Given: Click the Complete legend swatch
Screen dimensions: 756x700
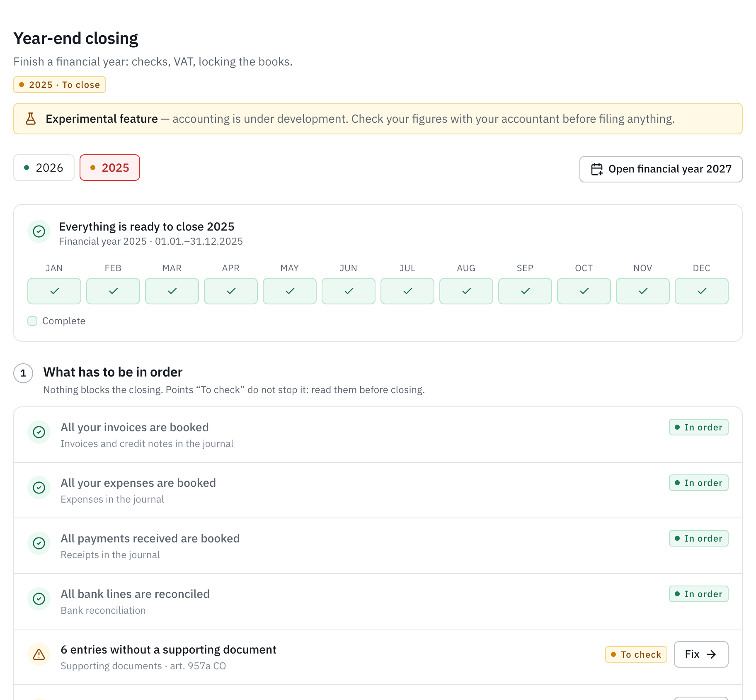Looking at the screenshot, I should tap(32, 321).
